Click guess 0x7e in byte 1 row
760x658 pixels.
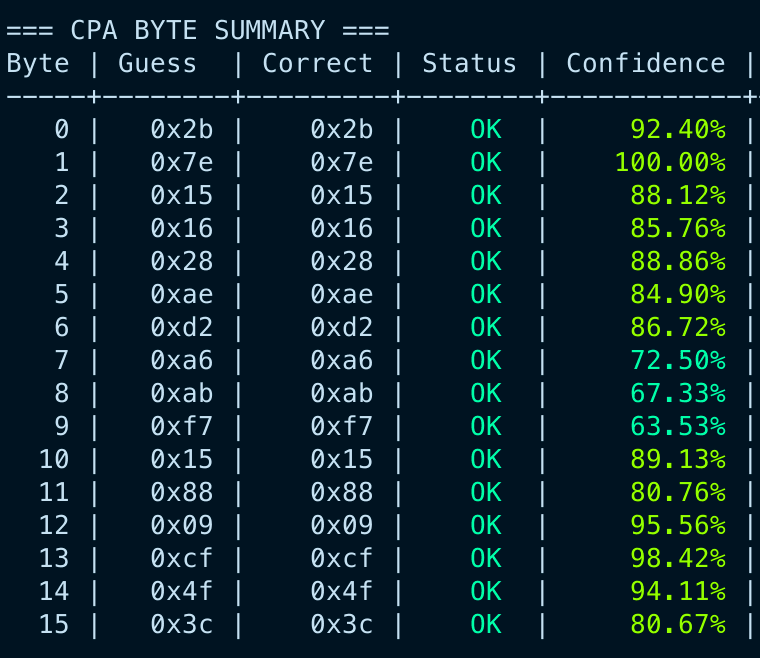[181, 162]
